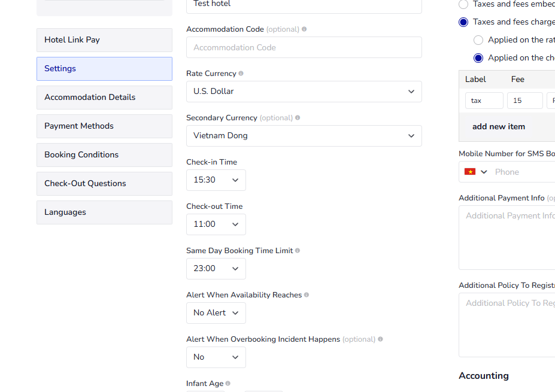Click info icon beside Same Day Booking Time Limit
Image resolution: width=555 pixels, height=392 pixels.
pyautogui.click(x=298, y=250)
